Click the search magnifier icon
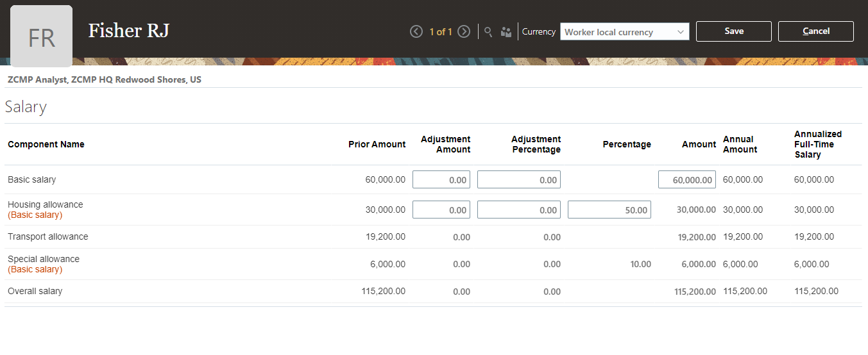The width and height of the screenshot is (868, 355). [488, 31]
